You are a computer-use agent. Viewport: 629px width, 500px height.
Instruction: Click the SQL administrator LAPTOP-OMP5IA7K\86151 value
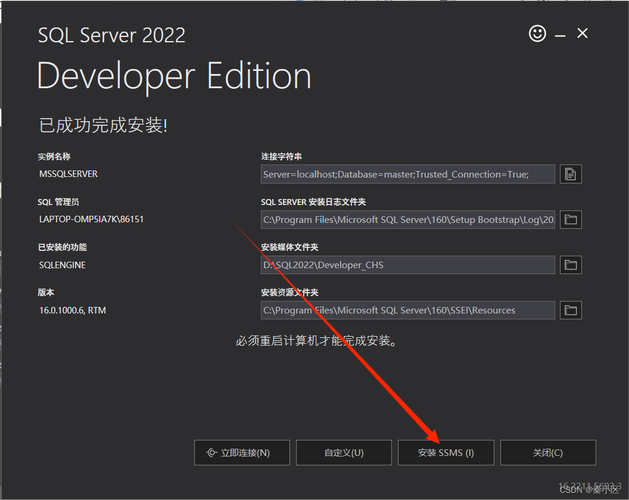tap(91, 219)
